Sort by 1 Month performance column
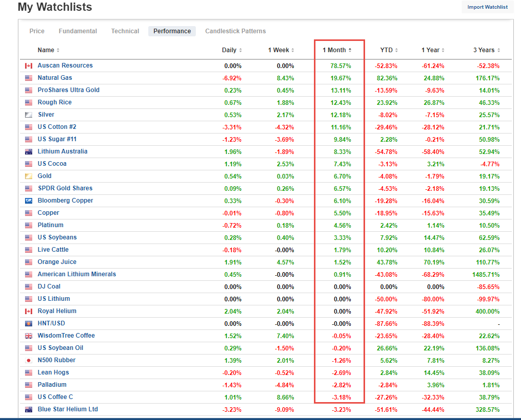This screenshot has width=521, height=420. click(x=337, y=50)
